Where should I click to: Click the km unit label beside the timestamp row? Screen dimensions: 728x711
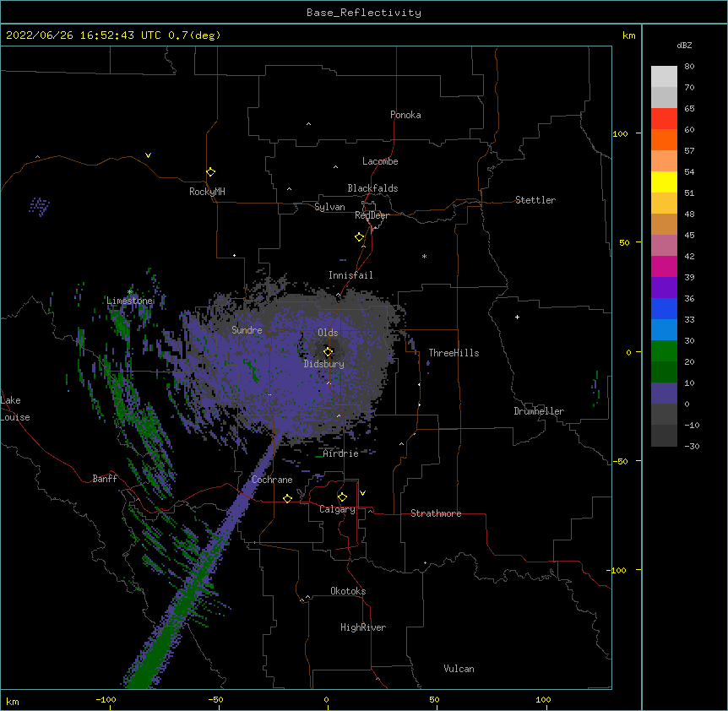(x=629, y=35)
